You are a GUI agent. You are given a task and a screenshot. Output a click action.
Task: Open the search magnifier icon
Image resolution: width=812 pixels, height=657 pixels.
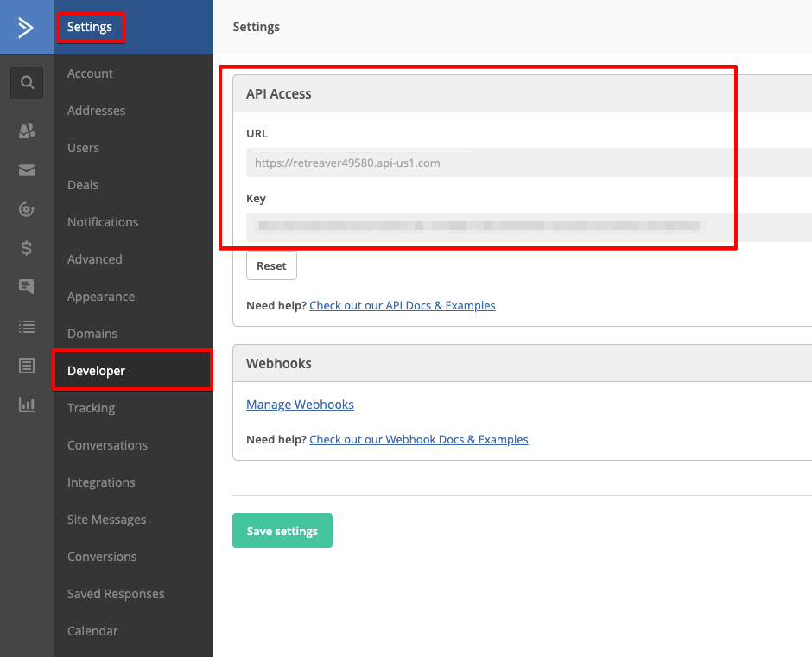click(27, 83)
